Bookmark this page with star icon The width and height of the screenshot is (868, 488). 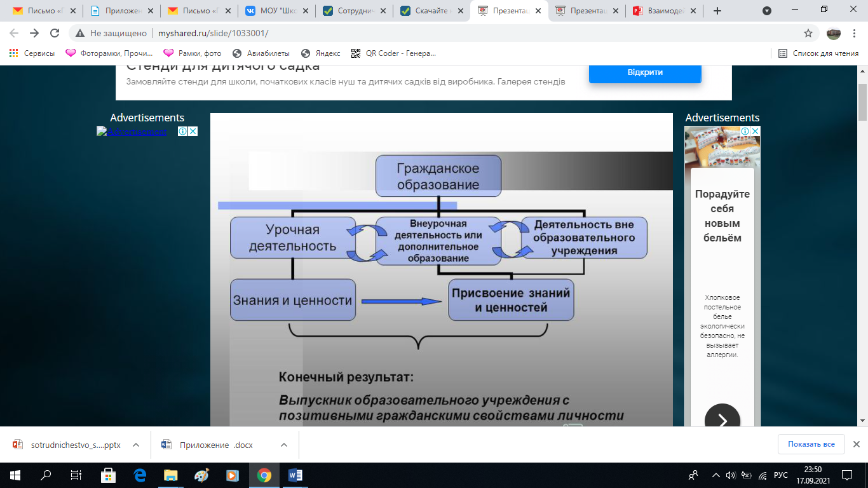(808, 33)
